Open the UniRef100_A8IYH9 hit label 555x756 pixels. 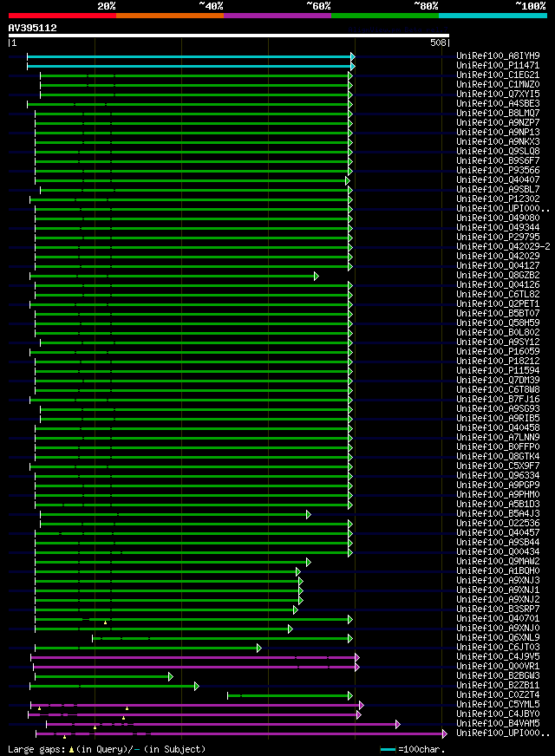coord(498,56)
